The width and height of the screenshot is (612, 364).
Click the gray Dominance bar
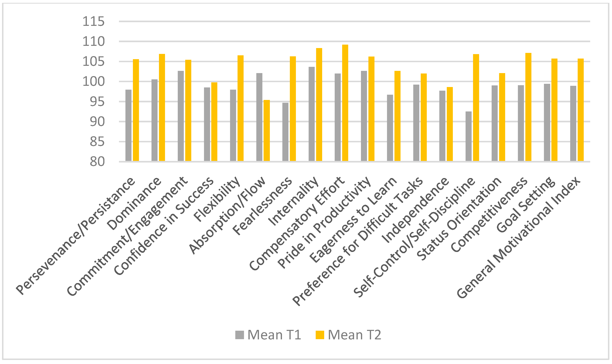154,120
